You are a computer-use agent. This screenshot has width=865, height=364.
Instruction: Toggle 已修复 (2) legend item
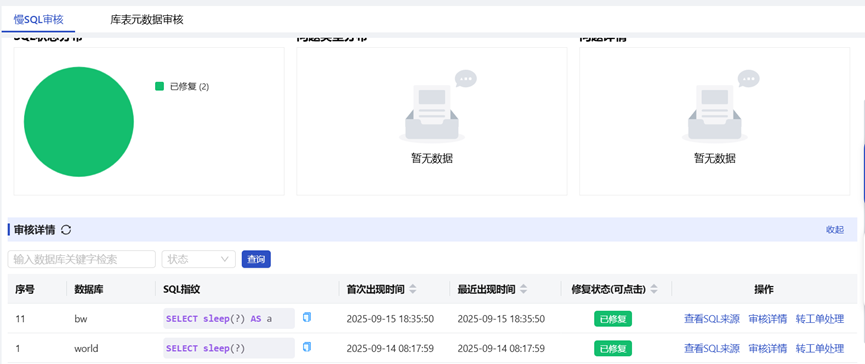point(182,87)
